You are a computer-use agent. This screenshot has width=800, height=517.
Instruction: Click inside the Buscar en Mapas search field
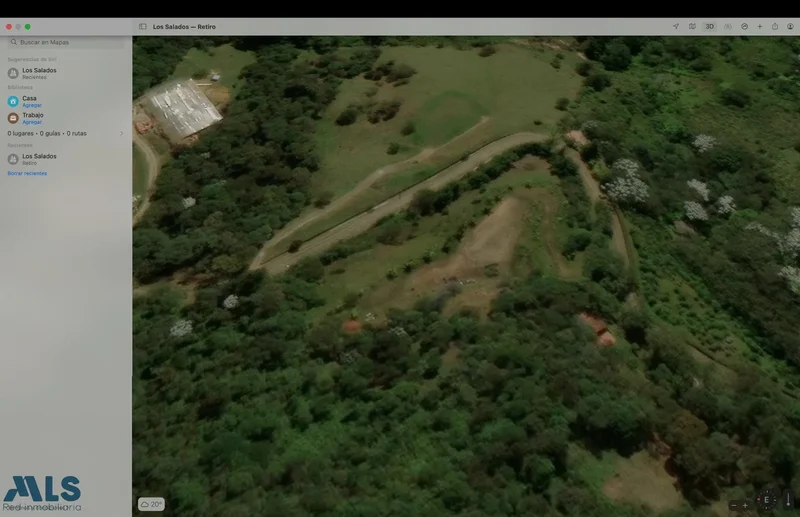pyautogui.click(x=66, y=42)
